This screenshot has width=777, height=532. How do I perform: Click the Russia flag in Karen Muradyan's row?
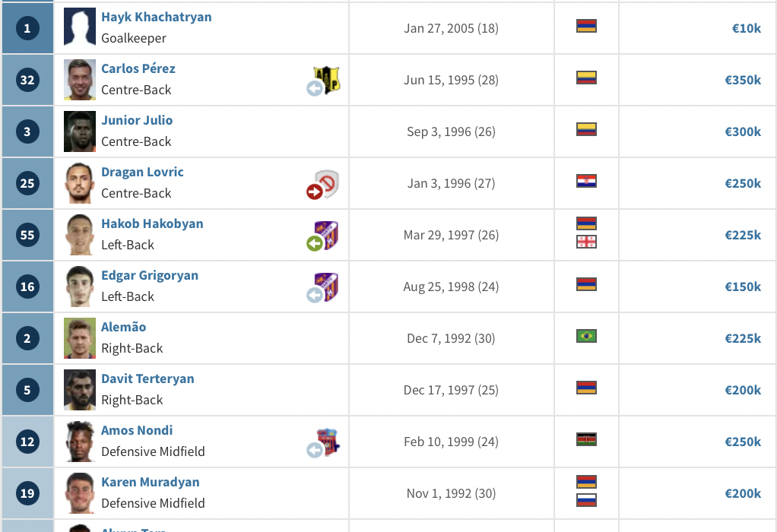586,500
